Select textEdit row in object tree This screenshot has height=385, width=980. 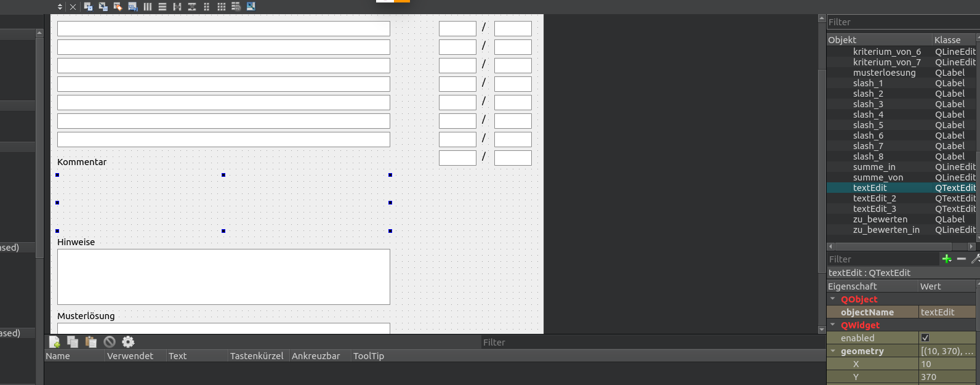[x=902, y=188]
